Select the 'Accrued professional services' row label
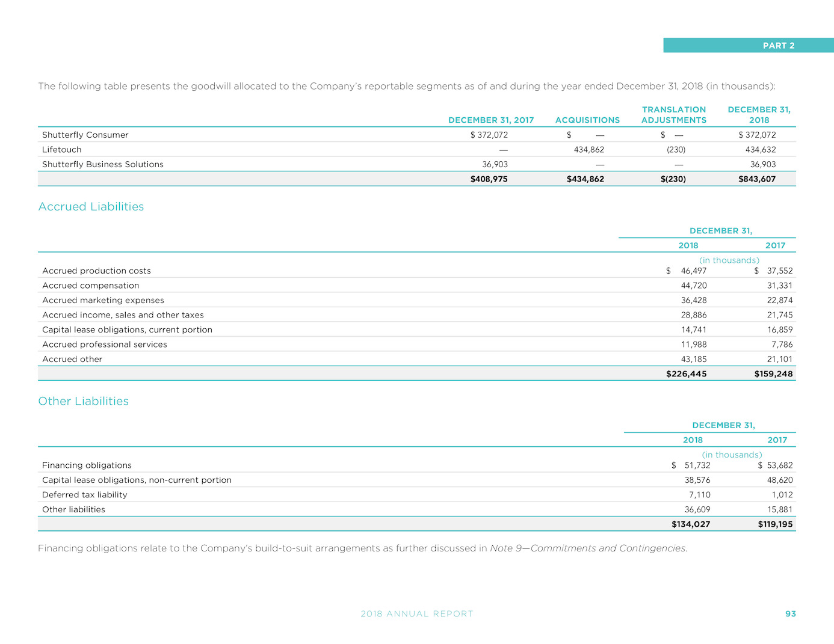Viewport: 834px width, 644px height. [105, 345]
